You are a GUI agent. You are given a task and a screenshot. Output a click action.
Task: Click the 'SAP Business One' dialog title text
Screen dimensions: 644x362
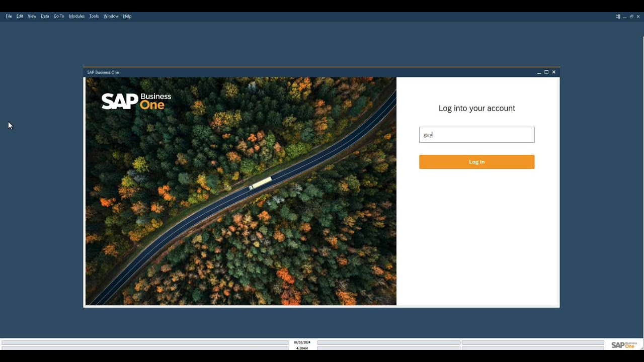click(103, 72)
